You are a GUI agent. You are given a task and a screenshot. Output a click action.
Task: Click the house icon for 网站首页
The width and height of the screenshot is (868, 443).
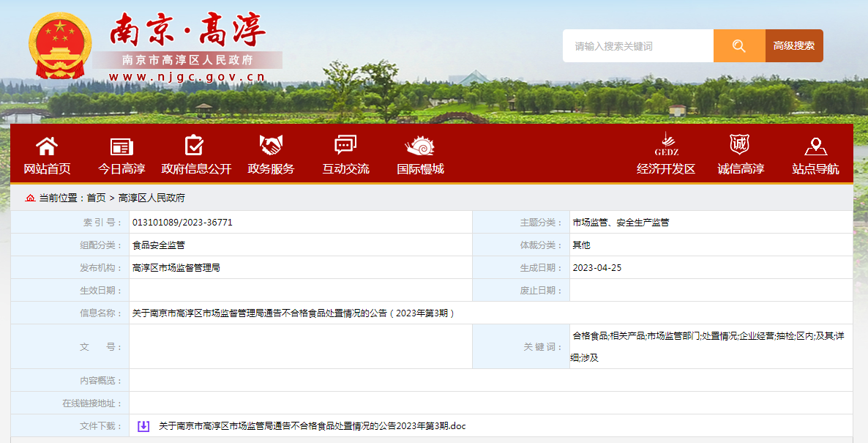[x=47, y=146]
